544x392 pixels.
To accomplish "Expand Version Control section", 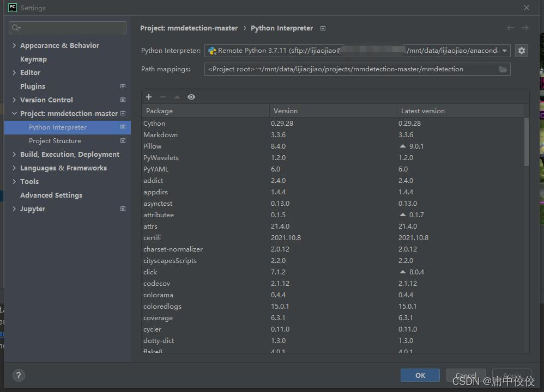I will pos(14,100).
